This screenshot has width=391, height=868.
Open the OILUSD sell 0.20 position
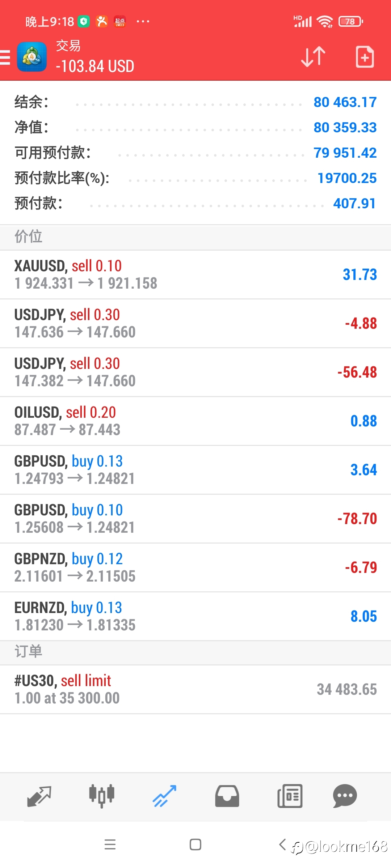point(195,421)
